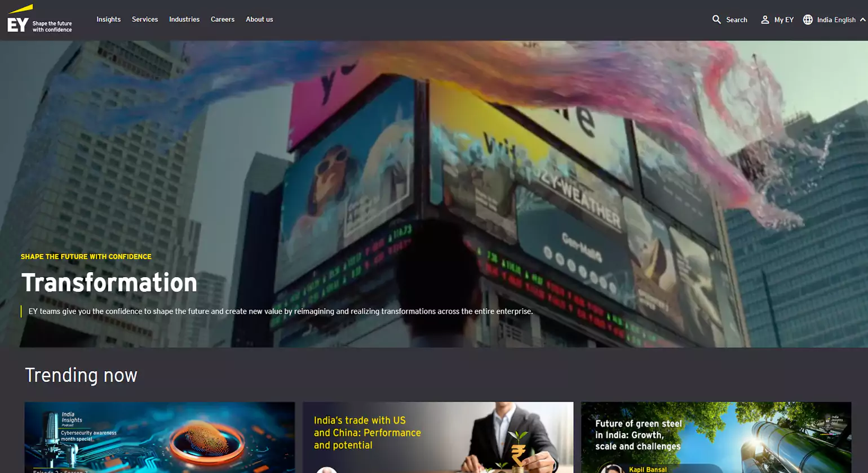This screenshot has height=473, width=868.
Task: Open the Services menu
Action: [145, 19]
